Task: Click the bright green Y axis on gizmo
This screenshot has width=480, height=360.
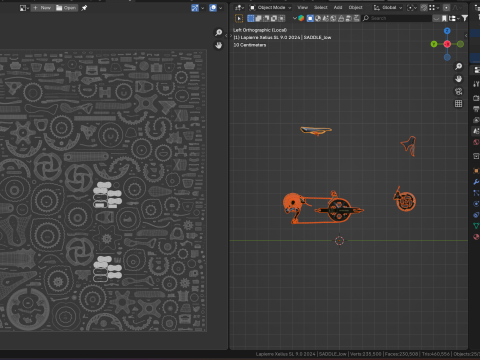Action: (434, 44)
